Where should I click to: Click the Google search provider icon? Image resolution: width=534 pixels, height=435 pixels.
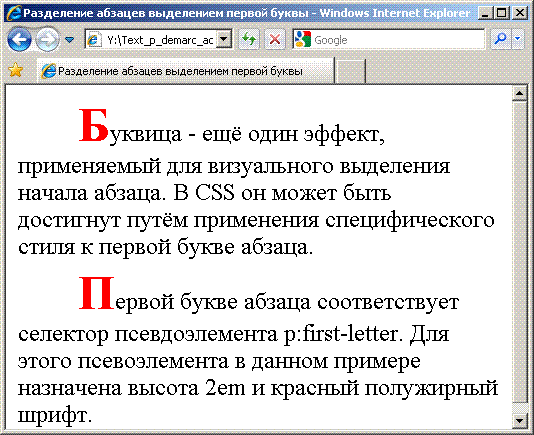pos(302,40)
